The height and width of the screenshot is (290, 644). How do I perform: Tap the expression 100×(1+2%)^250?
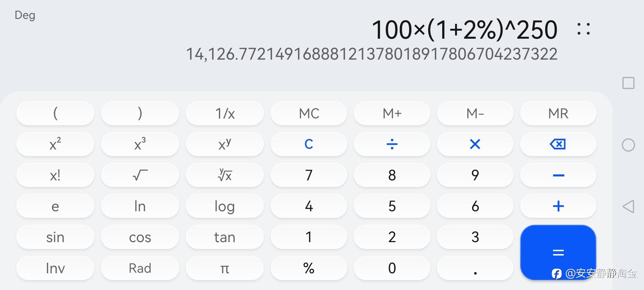(x=464, y=30)
